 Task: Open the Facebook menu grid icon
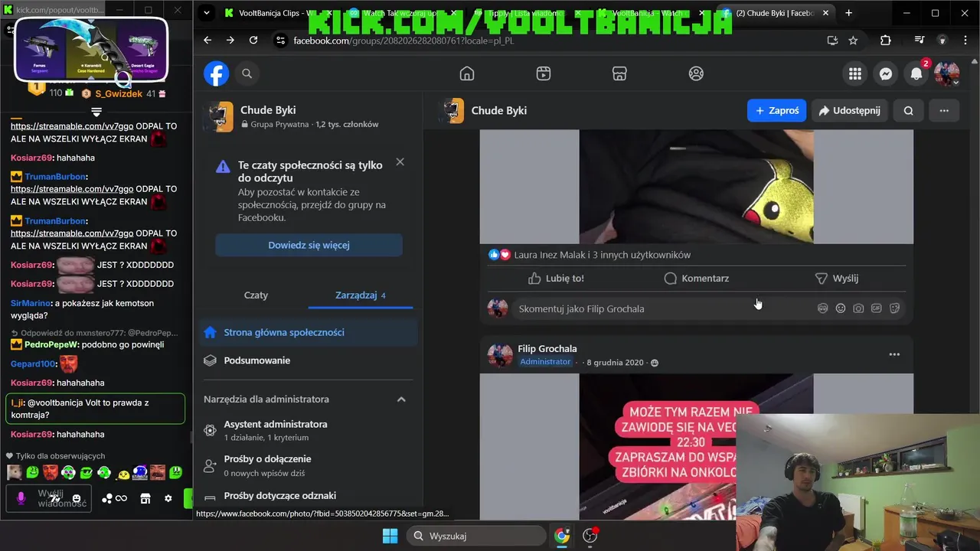coord(855,73)
